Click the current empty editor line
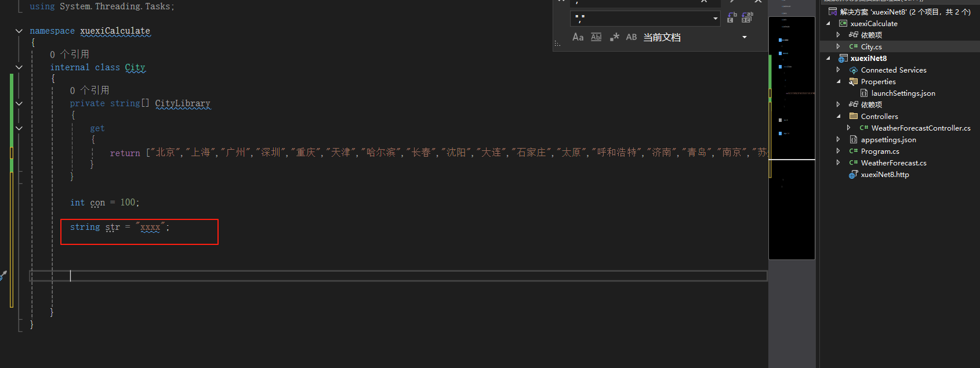The height and width of the screenshot is (368, 980). [398, 276]
